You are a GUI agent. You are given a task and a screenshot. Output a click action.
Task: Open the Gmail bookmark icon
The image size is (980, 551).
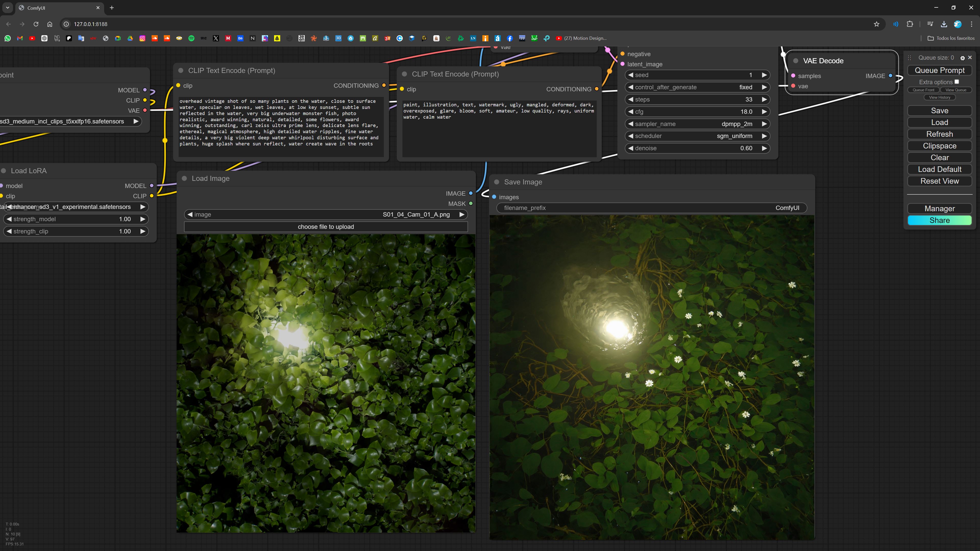coord(20,39)
